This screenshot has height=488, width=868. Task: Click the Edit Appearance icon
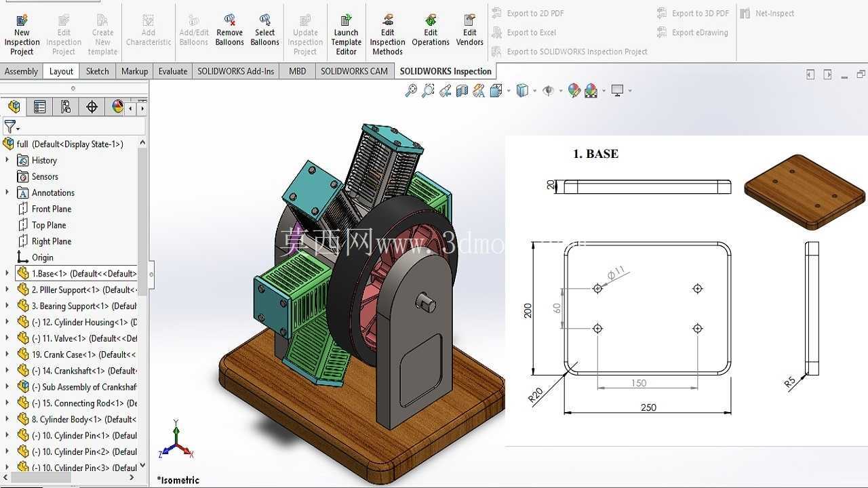point(574,90)
